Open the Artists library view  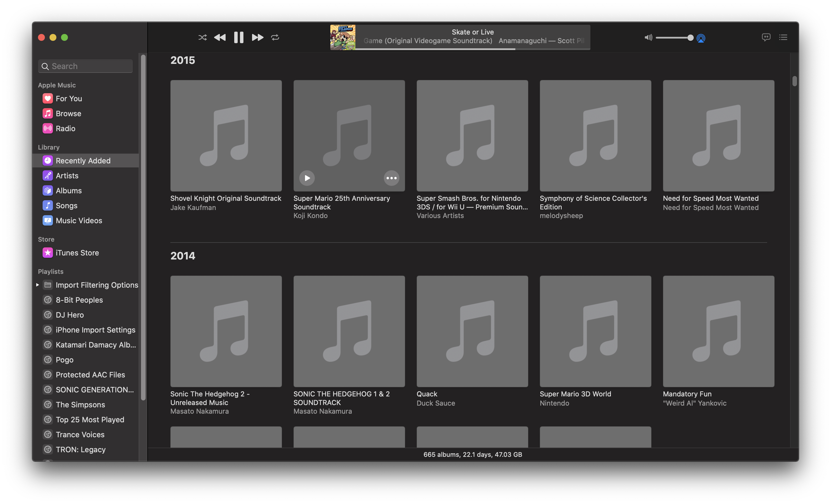coord(67,176)
